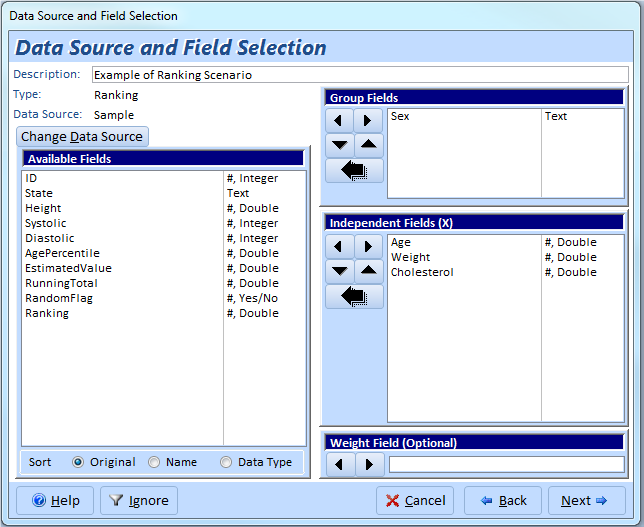Edit the Description text box

pos(360,75)
